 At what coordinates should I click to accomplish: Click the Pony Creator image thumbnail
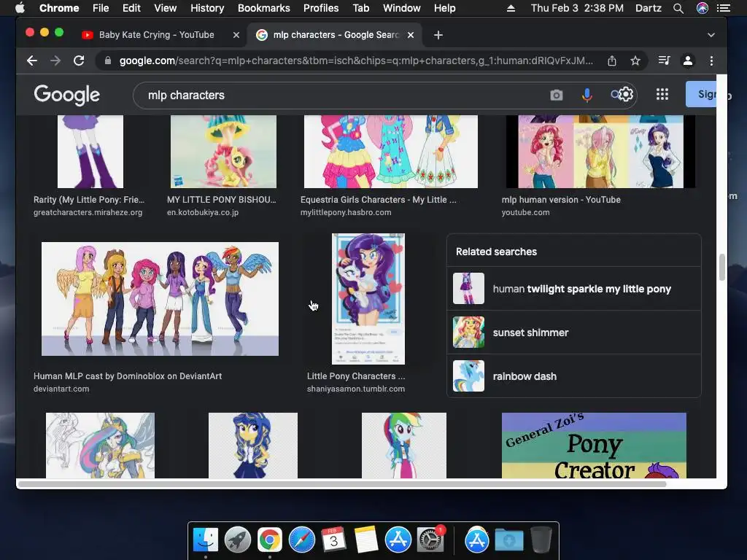594,446
